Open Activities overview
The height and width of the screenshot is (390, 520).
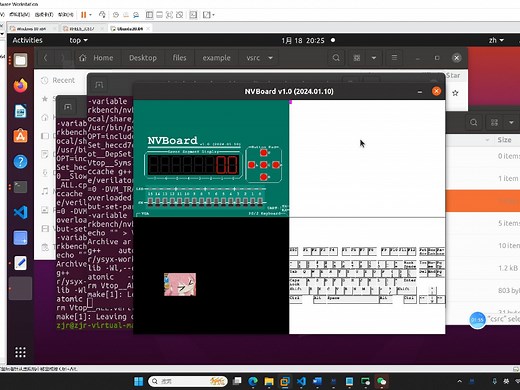[28, 40]
